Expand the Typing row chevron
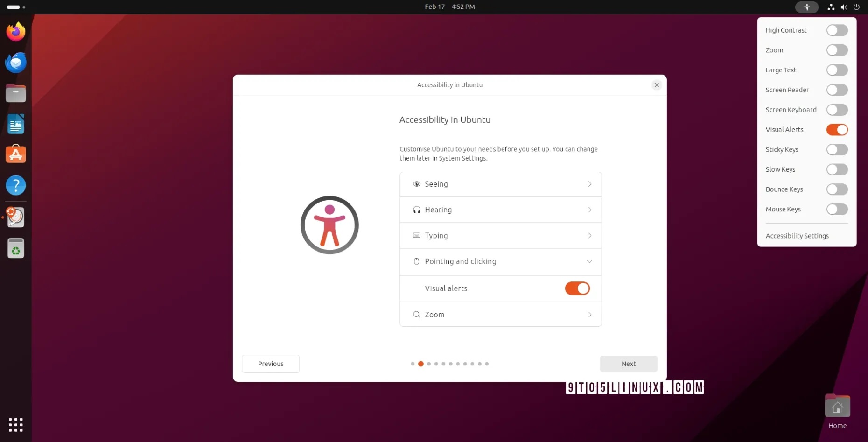The width and height of the screenshot is (868, 442). [590, 236]
